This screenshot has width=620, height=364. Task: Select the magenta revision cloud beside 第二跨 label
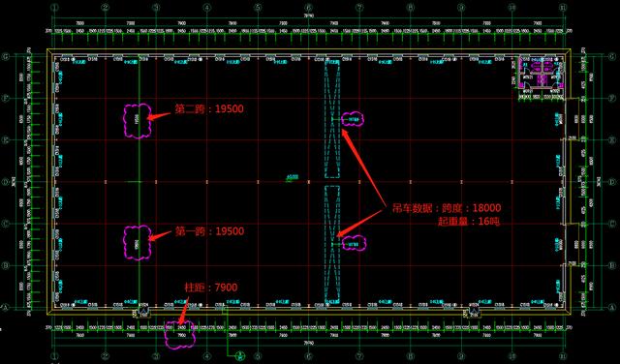pyautogui.click(x=138, y=121)
